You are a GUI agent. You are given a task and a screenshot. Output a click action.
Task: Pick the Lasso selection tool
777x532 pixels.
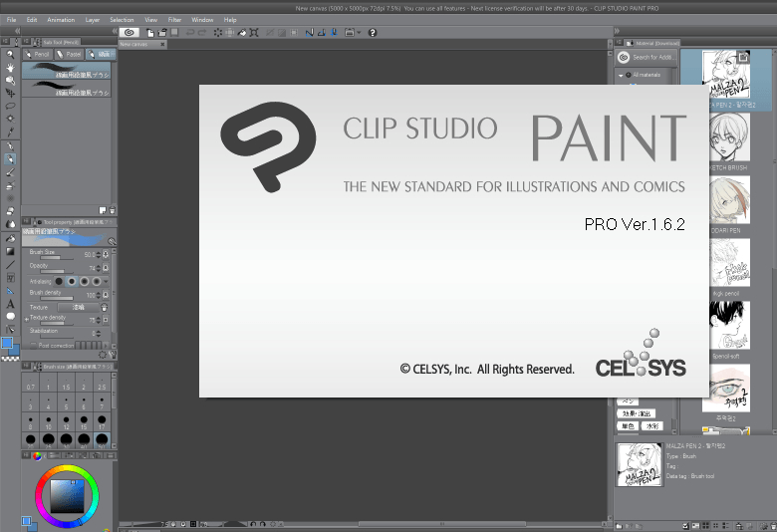(x=10, y=105)
